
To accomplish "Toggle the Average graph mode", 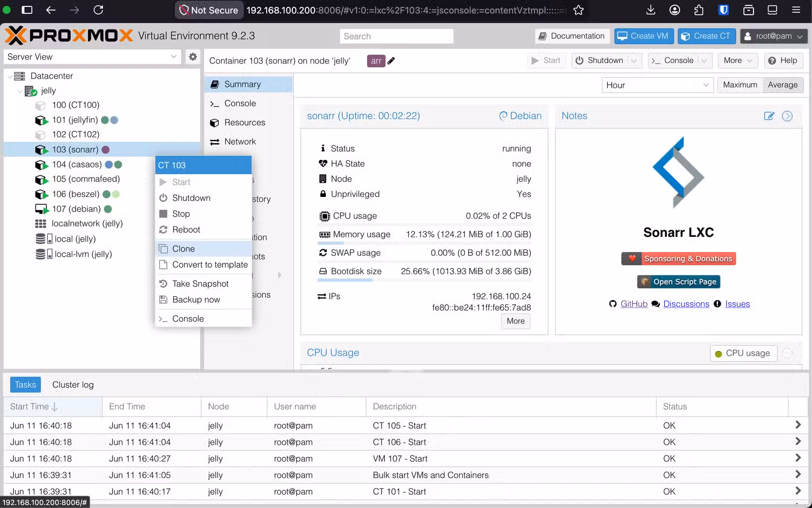I will [x=782, y=85].
